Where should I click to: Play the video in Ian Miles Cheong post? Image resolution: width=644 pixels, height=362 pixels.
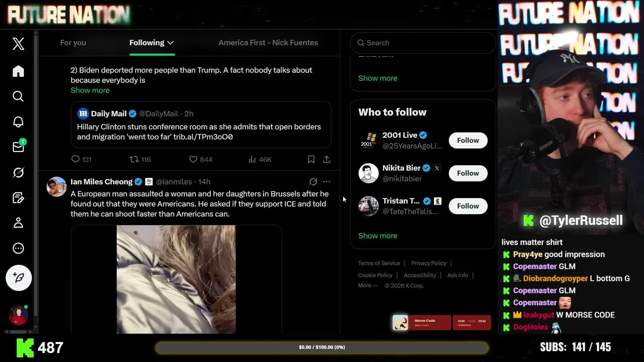176,279
